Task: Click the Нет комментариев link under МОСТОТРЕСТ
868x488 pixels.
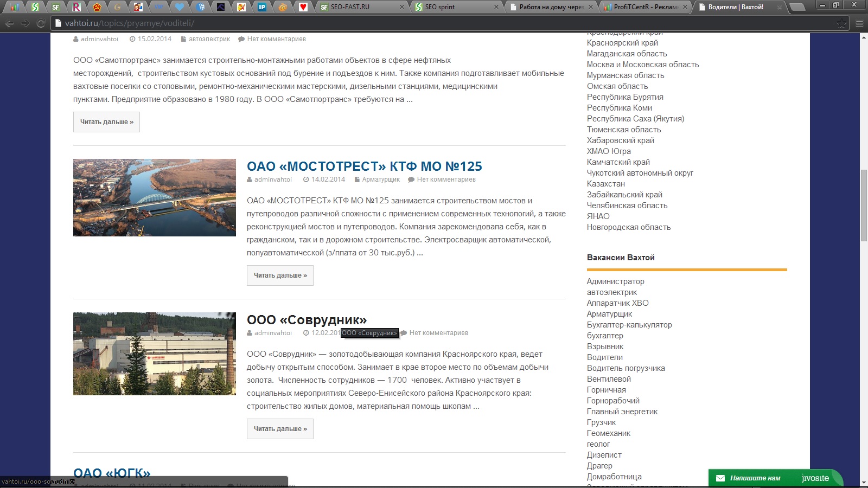Action: point(446,179)
